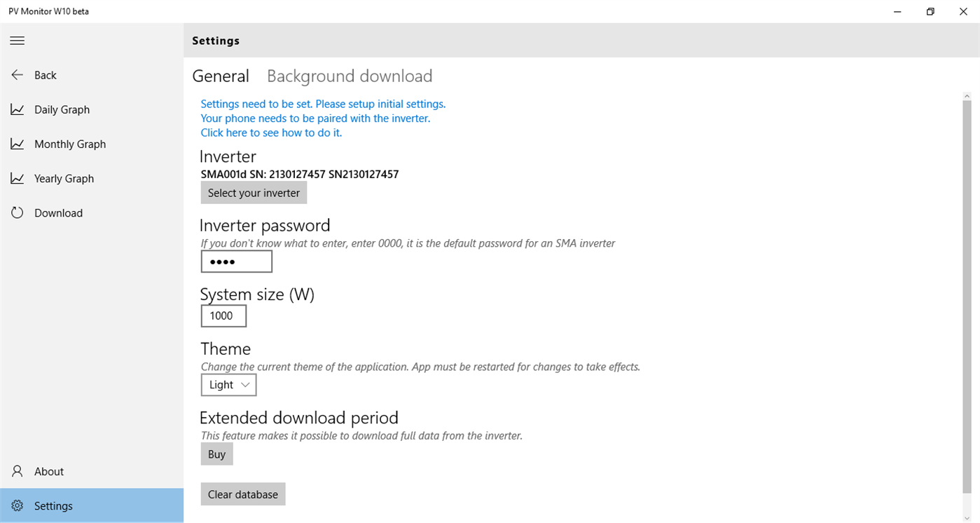Click the vertical scrollbar in settings
Image resolution: width=980 pixels, height=523 pixels.
coord(967,294)
